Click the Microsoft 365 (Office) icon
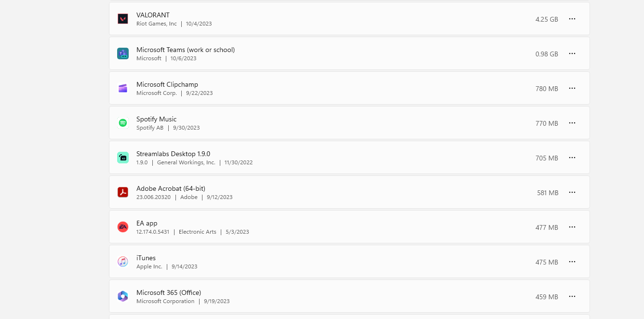 point(123,296)
